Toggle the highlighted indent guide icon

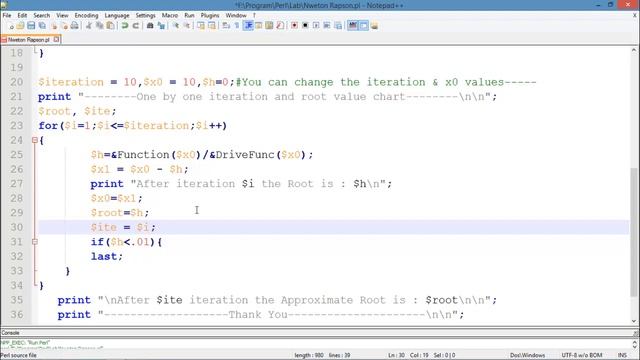tap(248, 26)
